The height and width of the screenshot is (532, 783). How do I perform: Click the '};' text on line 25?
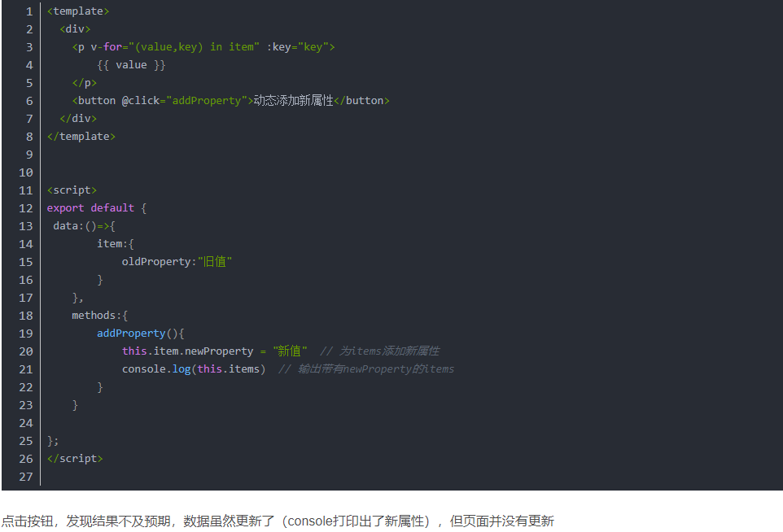53,441
